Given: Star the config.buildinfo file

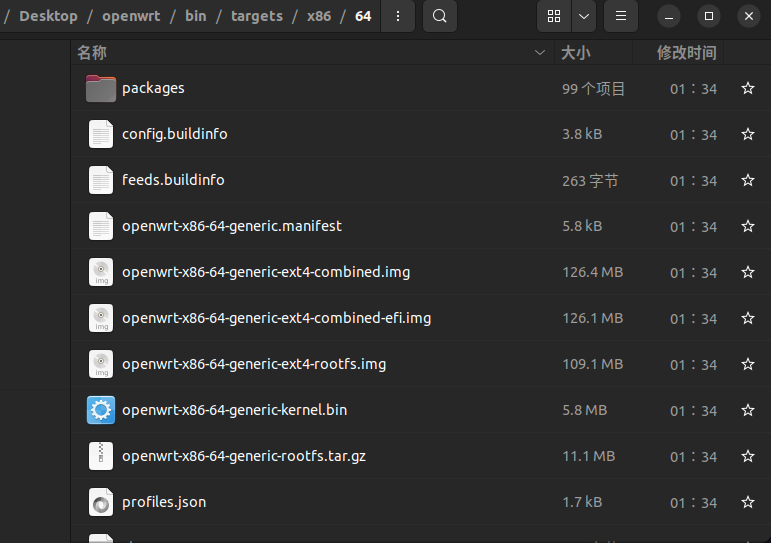Looking at the screenshot, I should 747,134.
